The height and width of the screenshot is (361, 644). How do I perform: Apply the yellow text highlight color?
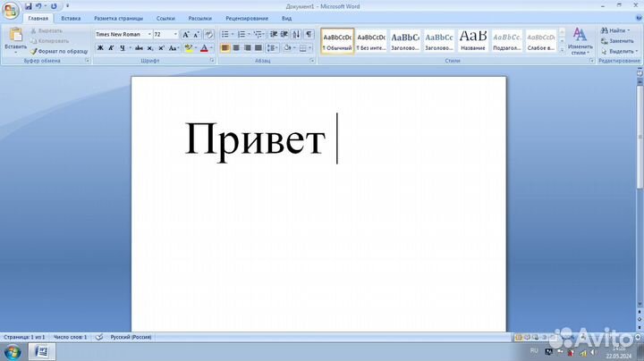[189, 48]
